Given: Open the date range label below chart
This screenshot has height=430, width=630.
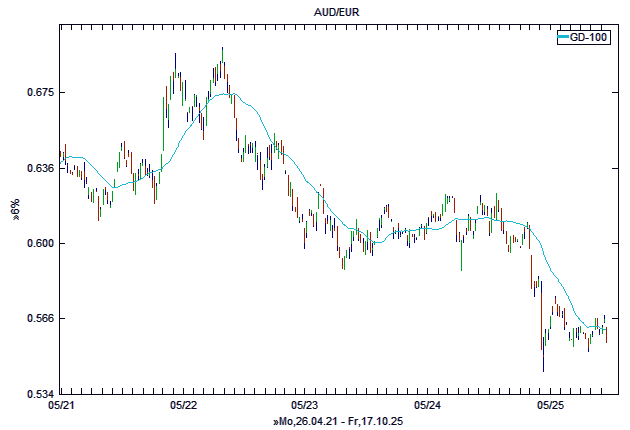Looking at the screenshot, I should click(337, 421).
